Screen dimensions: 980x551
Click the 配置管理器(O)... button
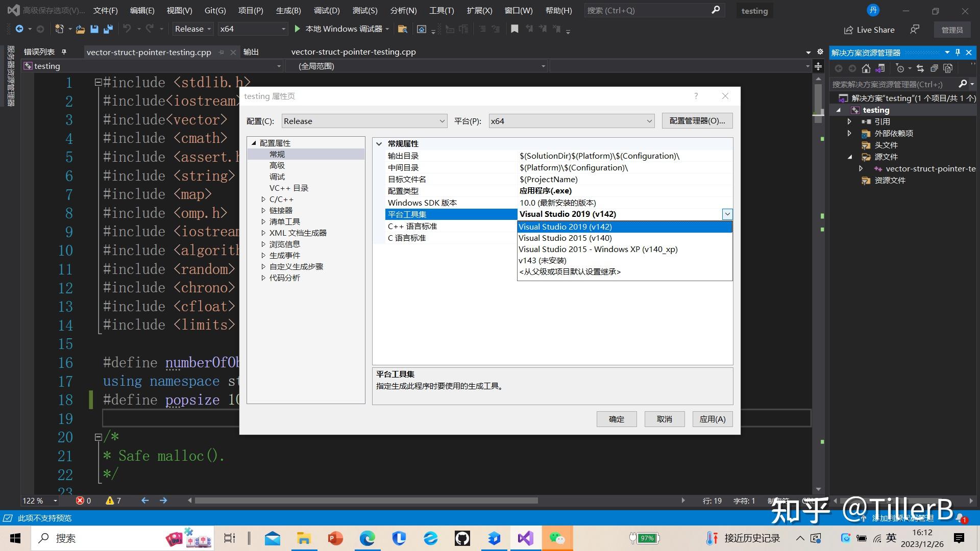tap(697, 120)
